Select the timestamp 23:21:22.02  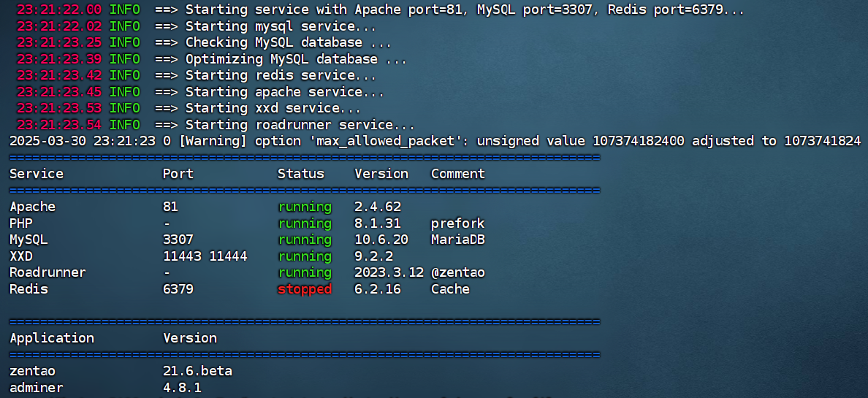58,26
